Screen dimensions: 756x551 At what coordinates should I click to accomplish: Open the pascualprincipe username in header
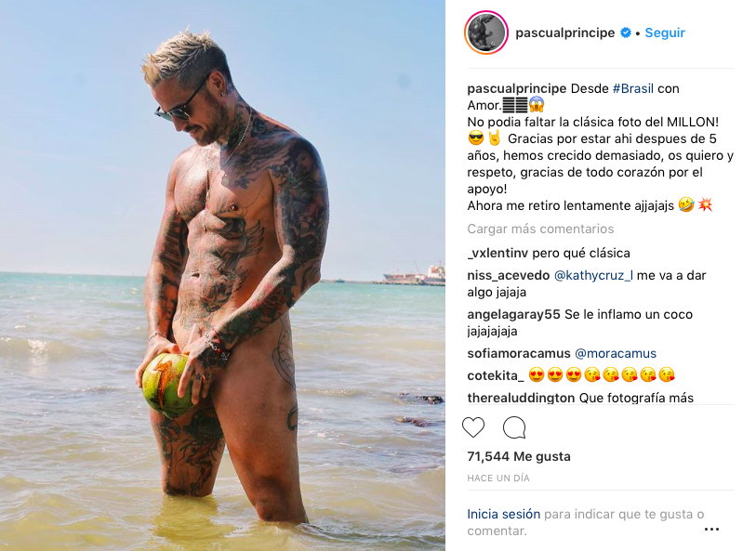click(565, 33)
